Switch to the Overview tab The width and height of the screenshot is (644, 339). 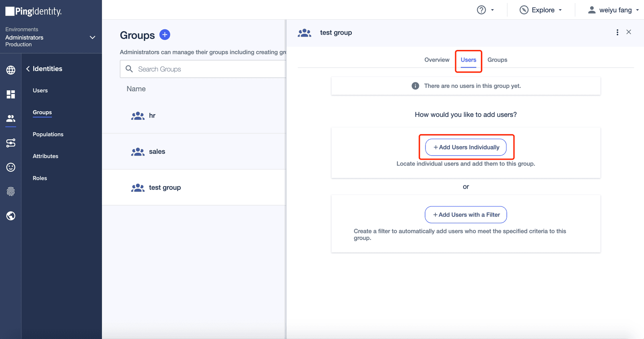coord(437,60)
